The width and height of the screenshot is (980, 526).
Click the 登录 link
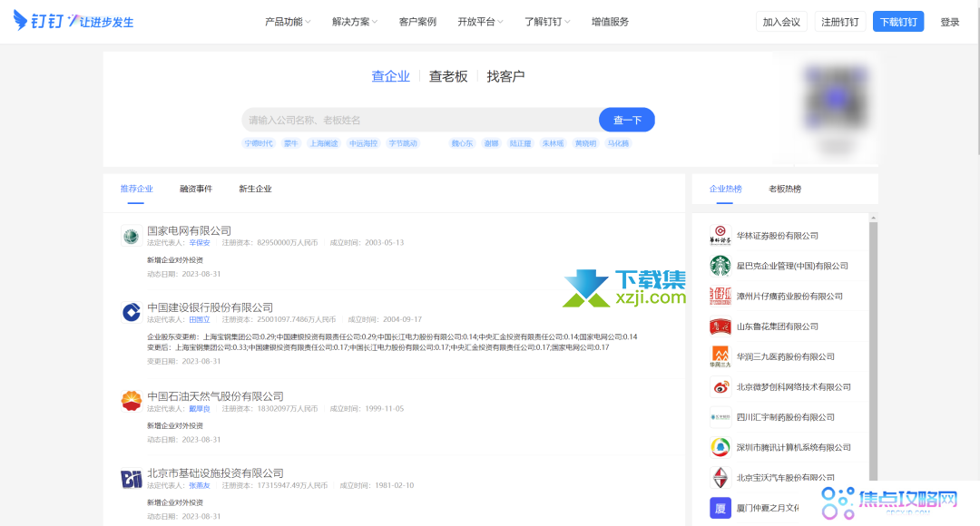coord(949,22)
